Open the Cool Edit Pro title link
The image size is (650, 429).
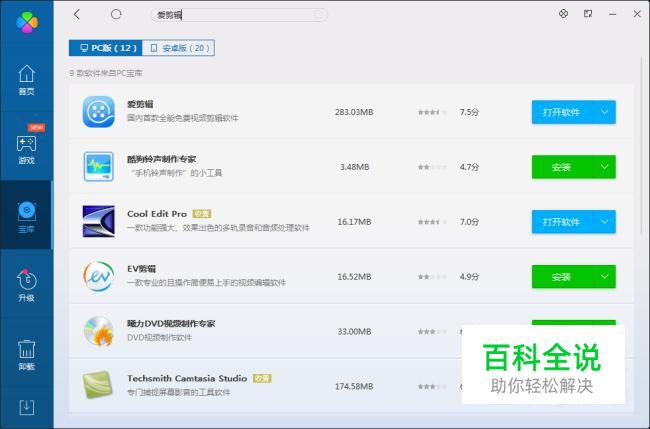coord(157,214)
